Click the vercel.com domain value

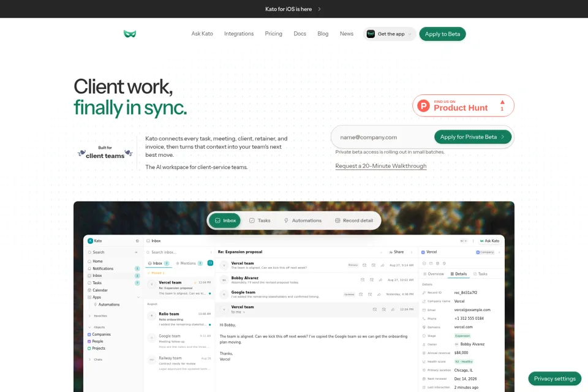click(x=464, y=327)
